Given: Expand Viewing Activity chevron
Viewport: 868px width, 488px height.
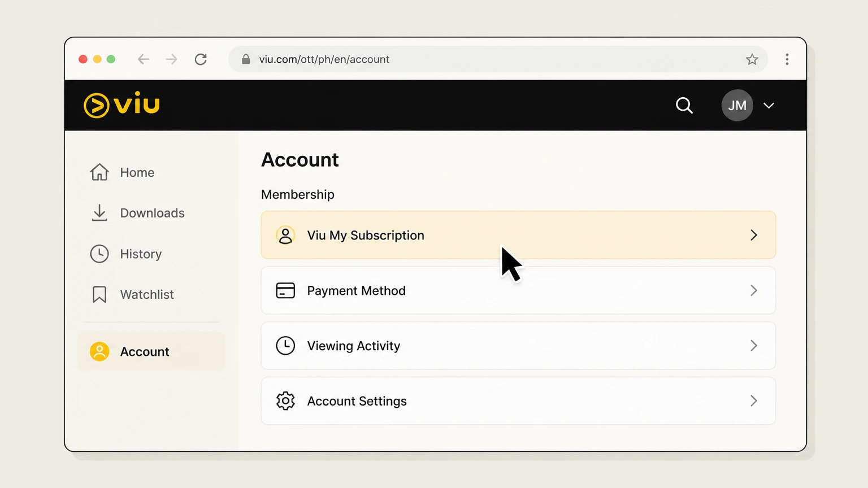Looking at the screenshot, I should click(753, 346).
